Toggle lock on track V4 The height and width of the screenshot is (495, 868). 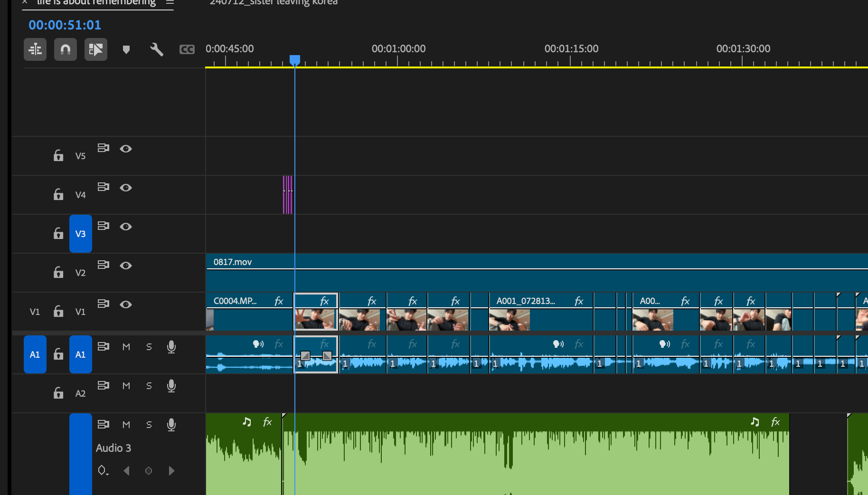tap(58, 194)
